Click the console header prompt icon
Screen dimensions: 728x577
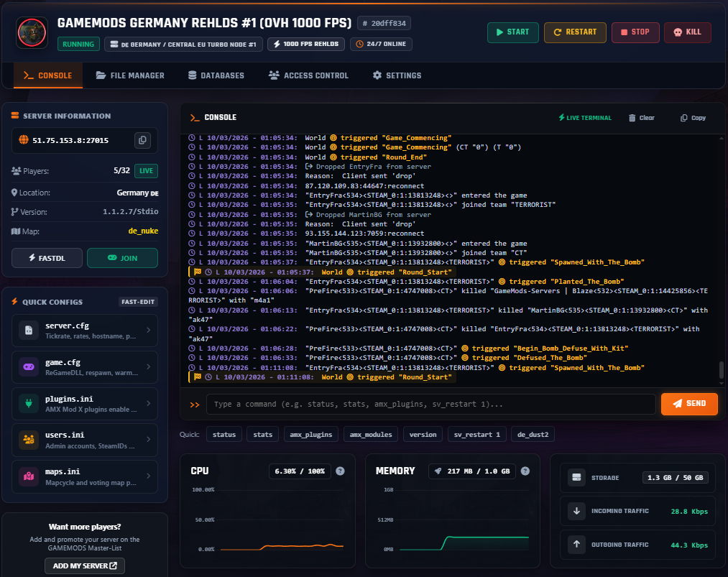pos(195,118)
